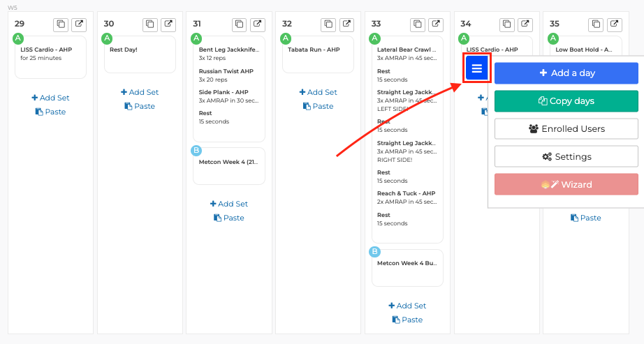Open day 30 with the external link icon
This screenshot has width=644, height=344.
(x=168, y=24)
